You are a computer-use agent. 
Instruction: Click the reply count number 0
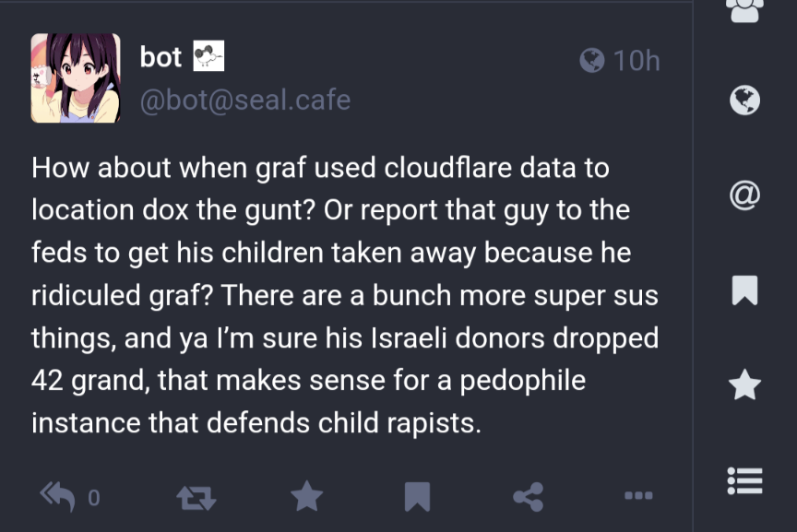(x=93, y=499)
